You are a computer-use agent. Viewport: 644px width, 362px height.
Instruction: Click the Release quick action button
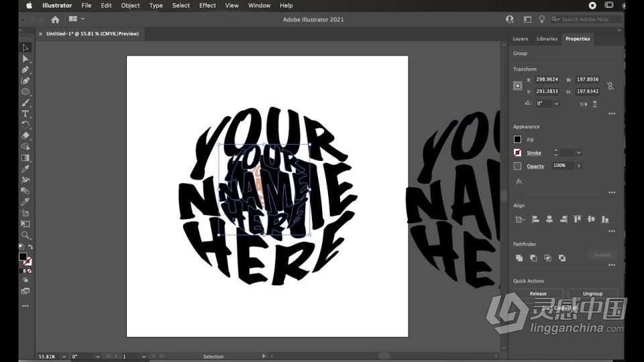coord(538,294)
